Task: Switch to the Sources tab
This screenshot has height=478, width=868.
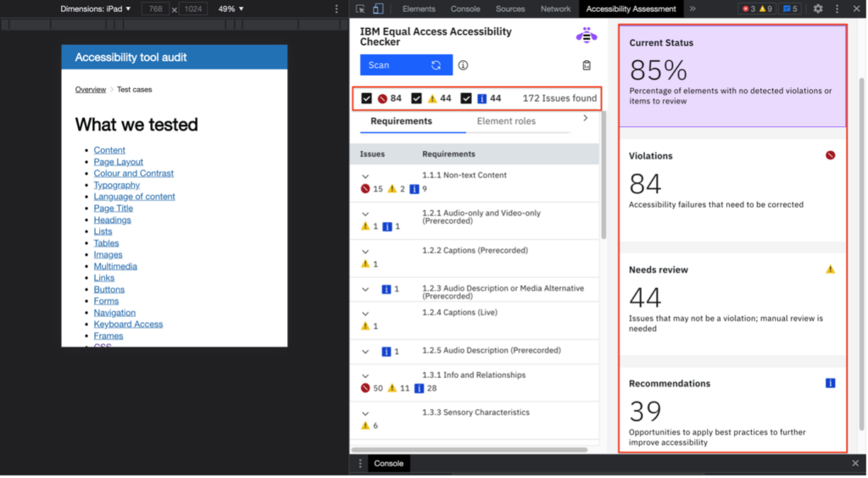Action: pyautogui.click(x=509, y=8)
